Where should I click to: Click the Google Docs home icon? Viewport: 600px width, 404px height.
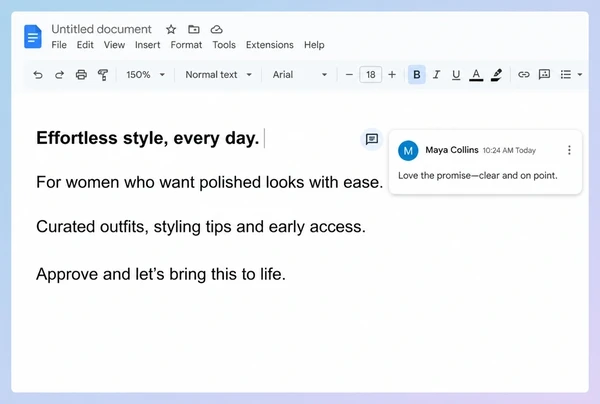(33, 37)
